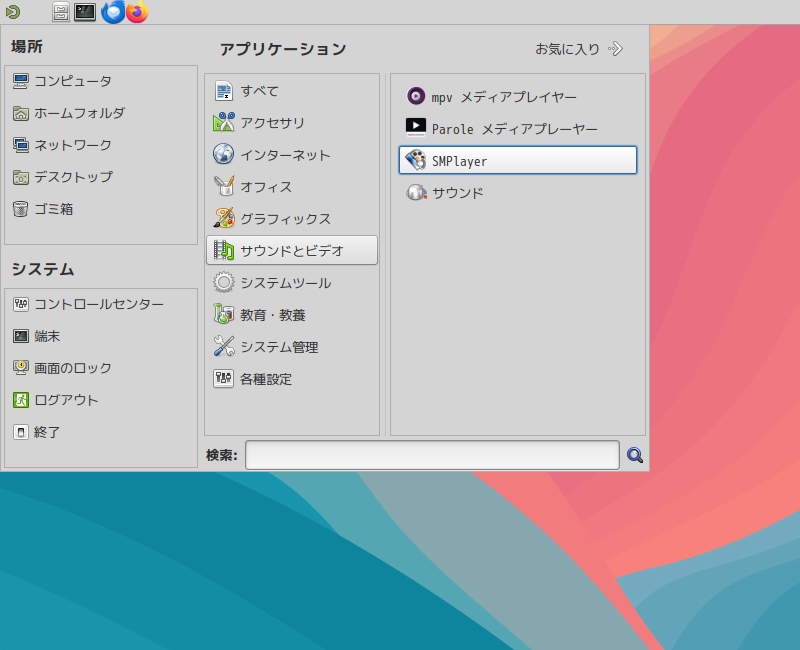Click the Parole メディアプレーヤー icon
This screenshot has height=650, width=800.
[416, 128]
